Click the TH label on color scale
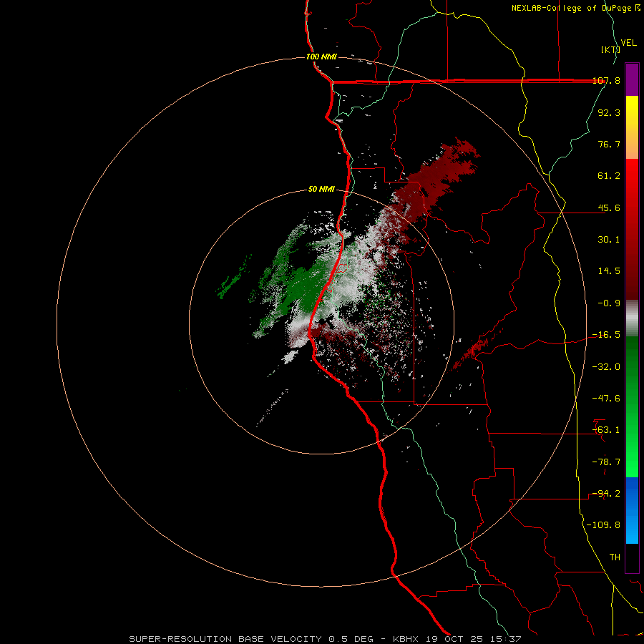This screenshot has width=644, height=644. click(x=615, y=557)
